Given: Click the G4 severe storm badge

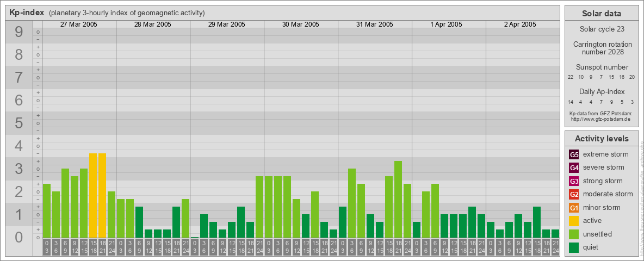Looking at the screenshot, I should click(x=574, y=167).
